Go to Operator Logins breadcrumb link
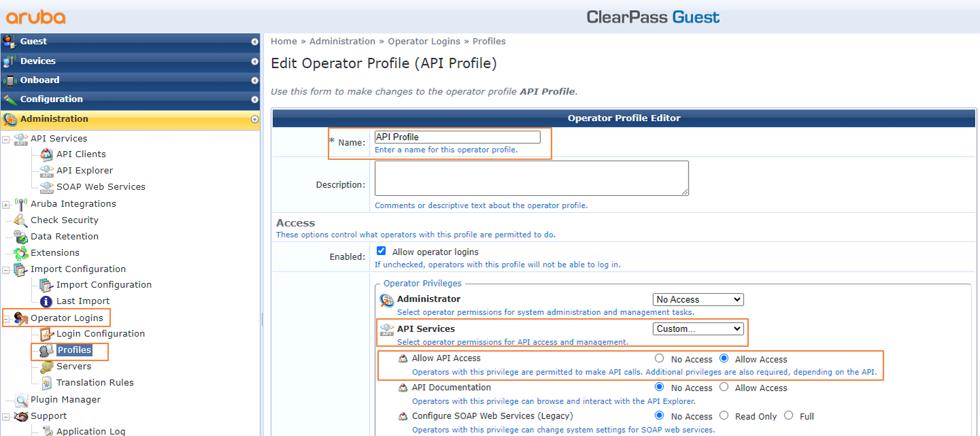The width and height of the screenshot is (980, 436). coord(424,41)
